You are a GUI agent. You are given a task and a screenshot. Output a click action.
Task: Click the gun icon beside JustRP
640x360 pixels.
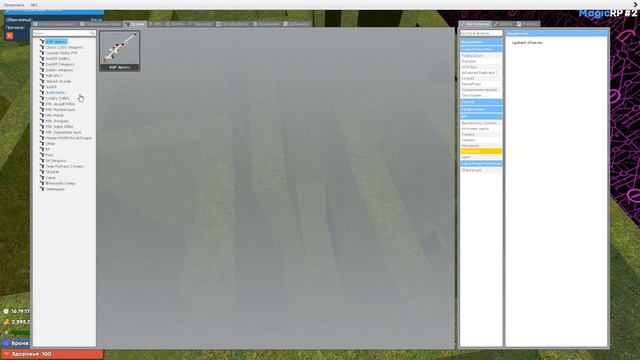(42, 87)
